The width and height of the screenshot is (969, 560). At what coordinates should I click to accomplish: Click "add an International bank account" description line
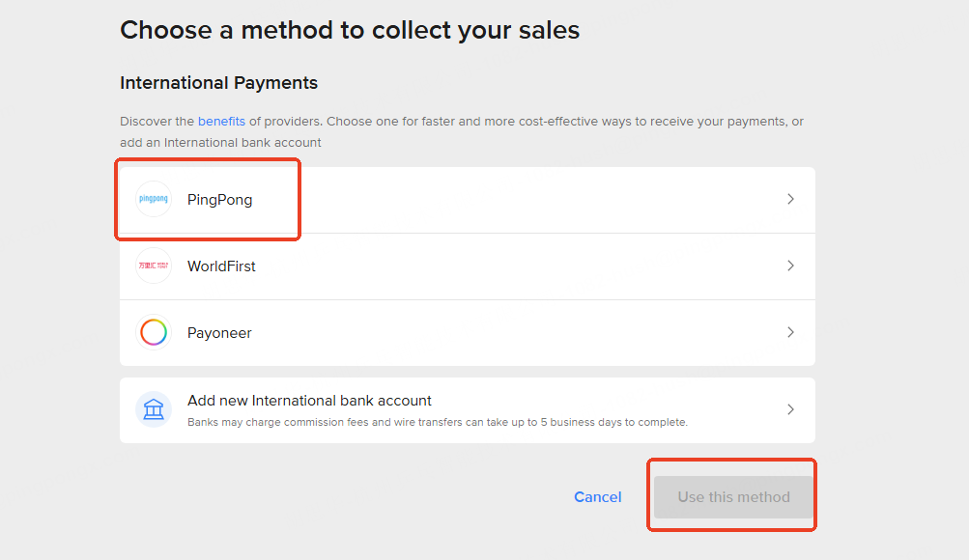[x=220, y=143]
